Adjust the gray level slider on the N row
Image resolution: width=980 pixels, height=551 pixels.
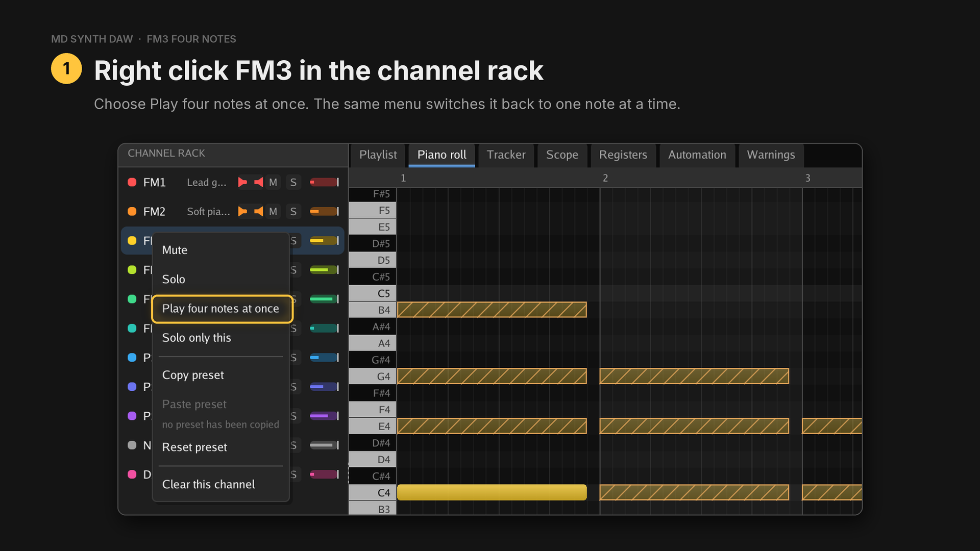pos(324,445)
